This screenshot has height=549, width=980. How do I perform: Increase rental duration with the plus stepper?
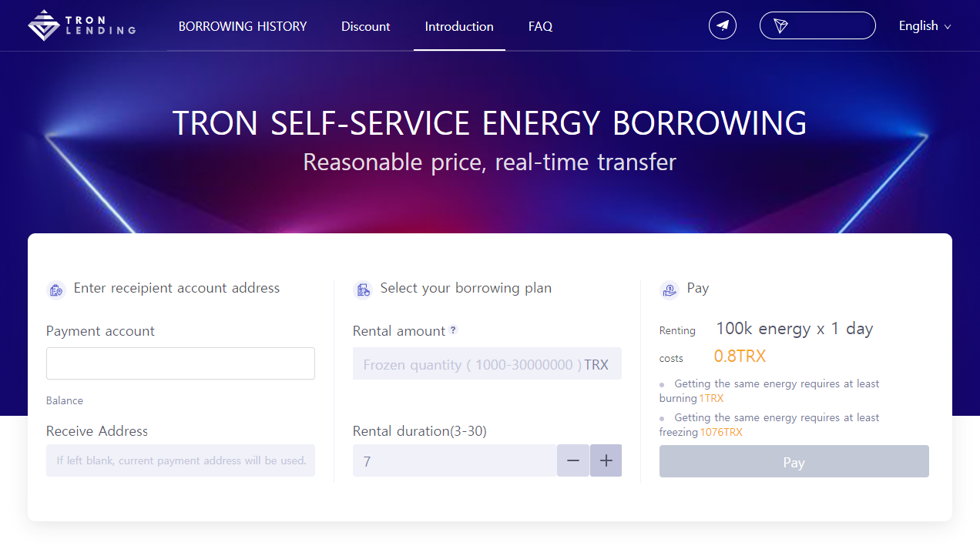(606, 460)
